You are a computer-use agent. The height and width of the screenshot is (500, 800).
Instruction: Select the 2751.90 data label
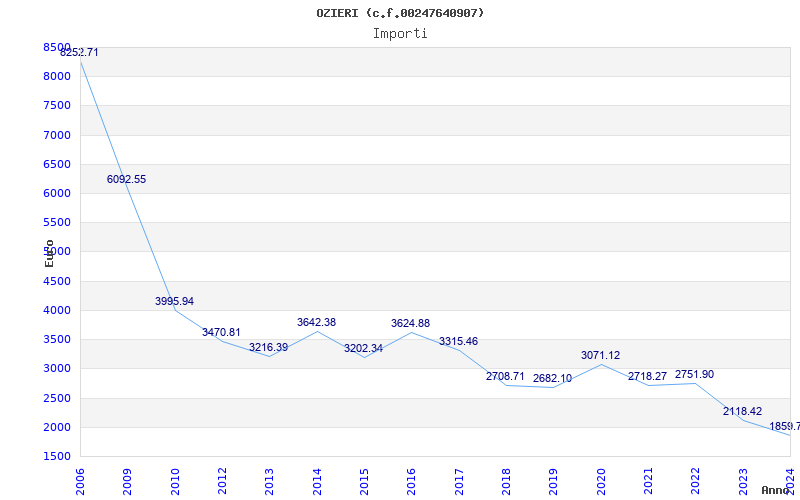694,375
